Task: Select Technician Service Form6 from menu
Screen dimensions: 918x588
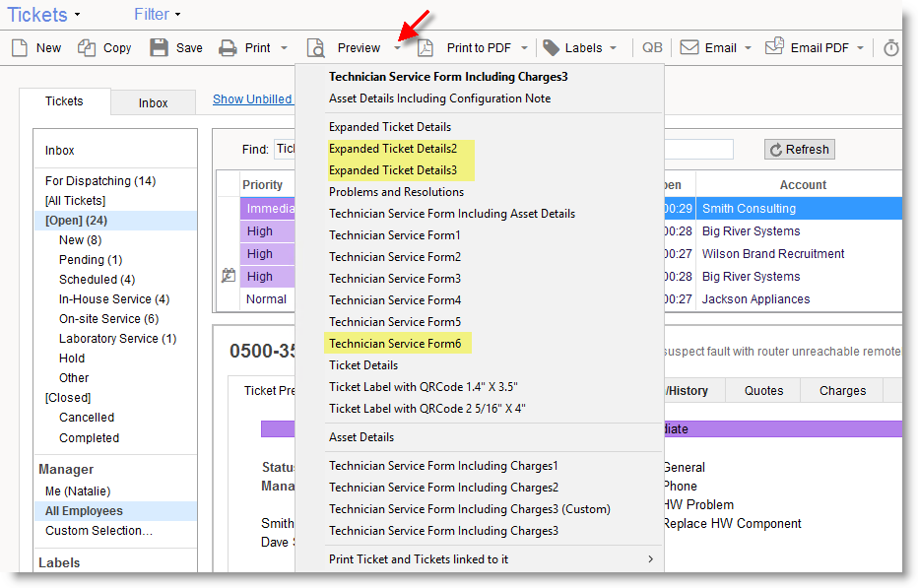Action: (x=395, y=343)
